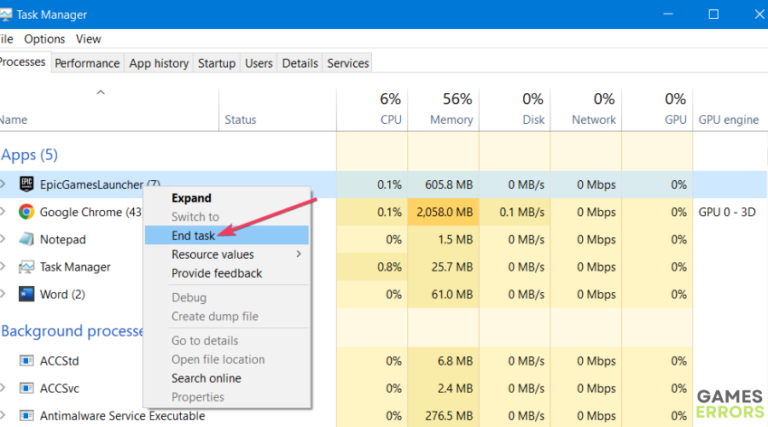Click the Google Chrome icon
The height and width of the screenshot is (427, 768).
[x=26, y=212]
